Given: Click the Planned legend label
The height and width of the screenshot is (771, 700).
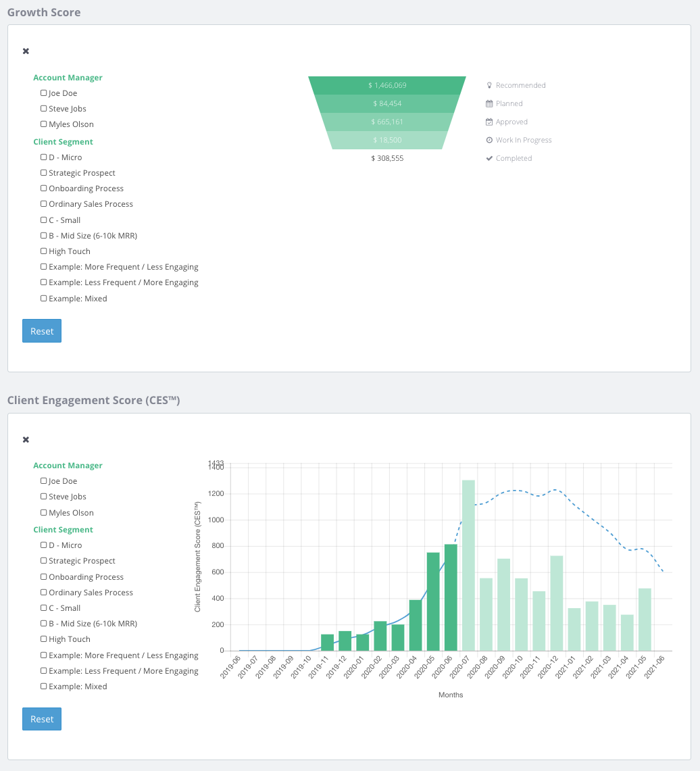Looking at the screenshot, I should pos(509,104).
